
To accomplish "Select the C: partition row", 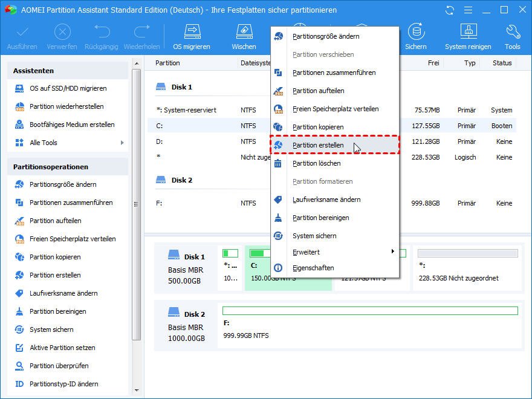I will click(332, 126).
